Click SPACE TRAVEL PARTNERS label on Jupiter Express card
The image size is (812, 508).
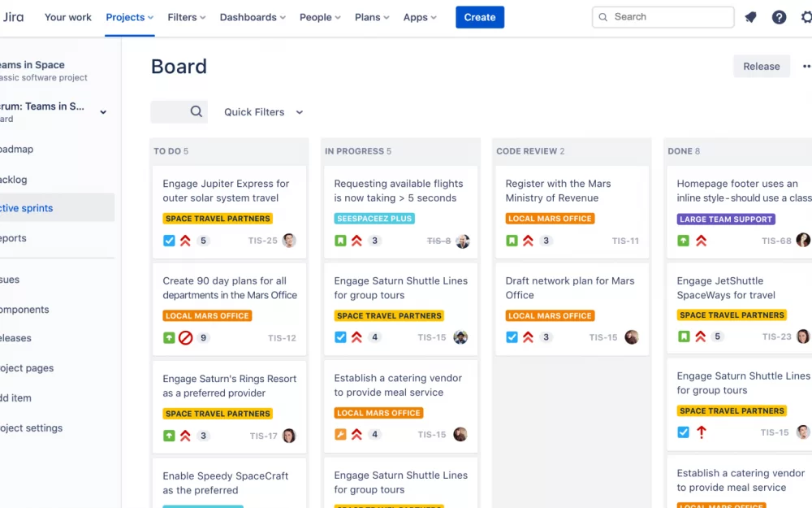point(218,219)
